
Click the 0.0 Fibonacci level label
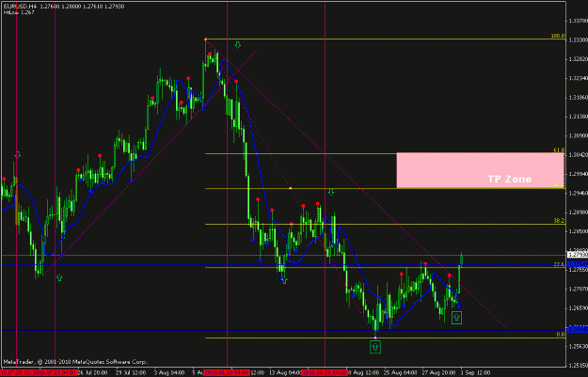click(561, 335)
